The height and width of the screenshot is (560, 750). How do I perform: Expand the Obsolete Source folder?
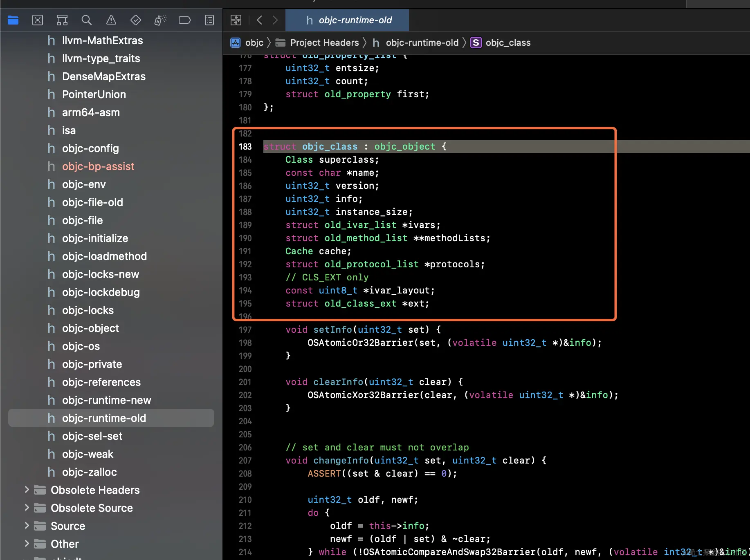(x=27, y=508)
